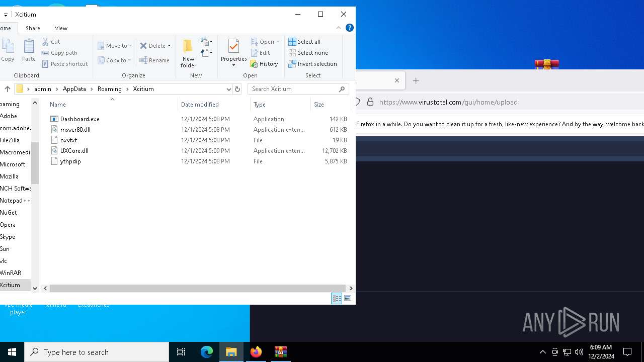The image size is (644, 362).
Task: Click Copy path in the ribbon
Action: click(x=59, y=53)
